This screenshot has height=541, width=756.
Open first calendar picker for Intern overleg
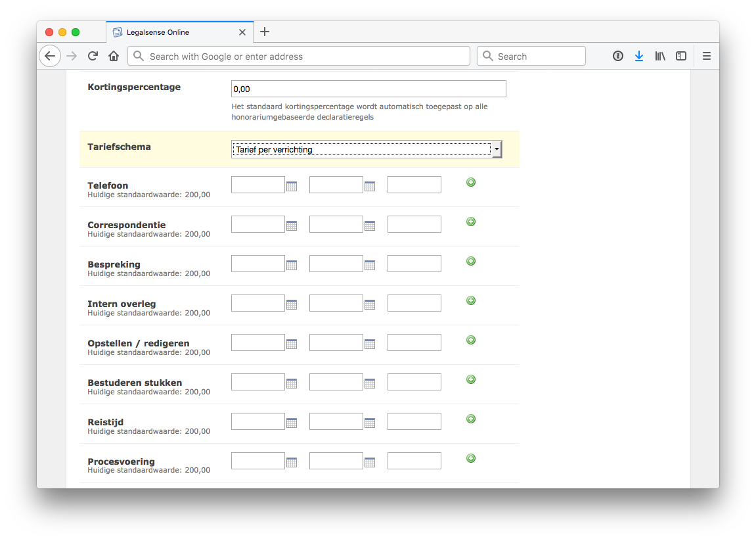coord(292,304)
